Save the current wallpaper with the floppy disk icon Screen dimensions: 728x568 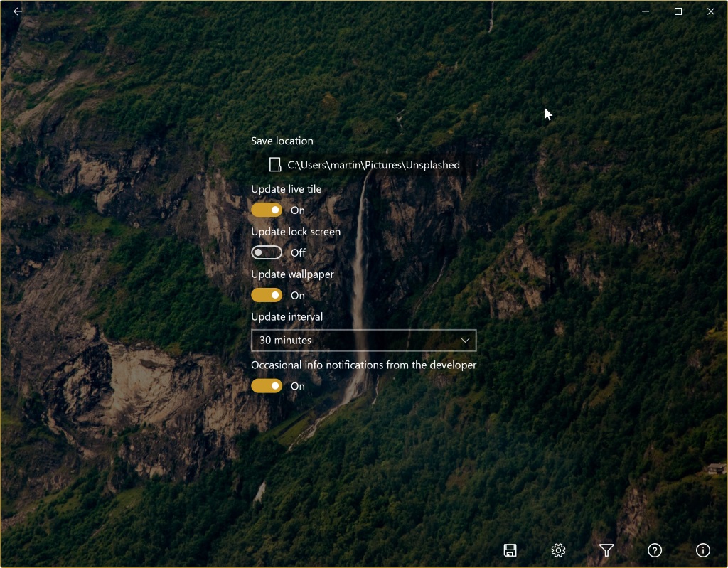coord(510,550)
